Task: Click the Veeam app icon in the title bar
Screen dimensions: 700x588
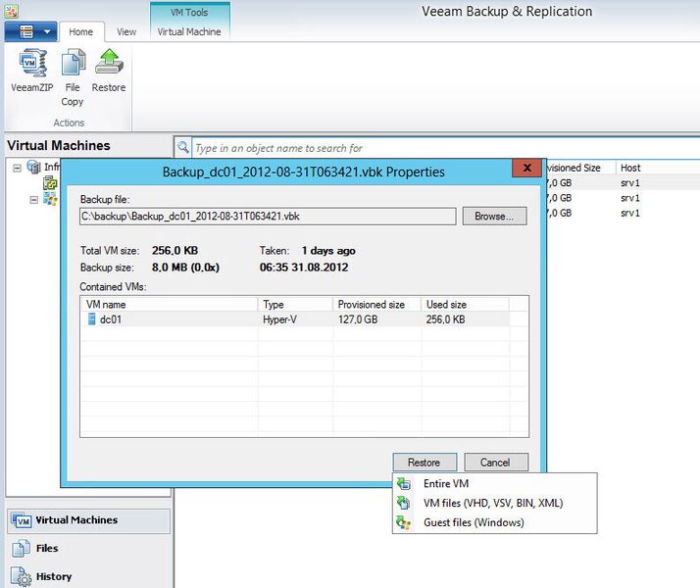Action: pyautogui.click(x=11, y=12)
